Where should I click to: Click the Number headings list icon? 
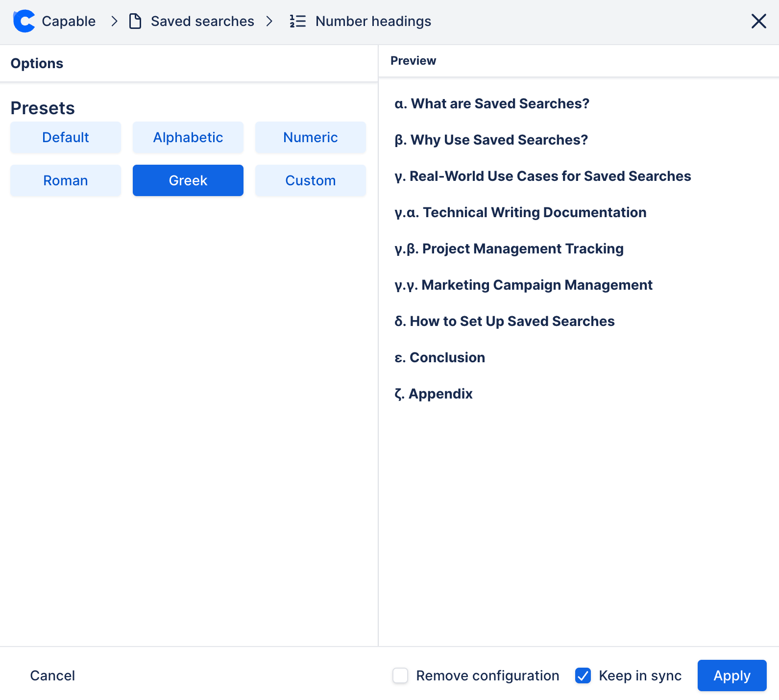coord(297,22)
